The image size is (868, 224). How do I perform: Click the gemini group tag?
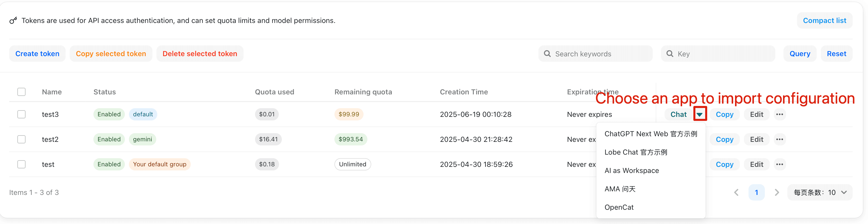[142, 140]
